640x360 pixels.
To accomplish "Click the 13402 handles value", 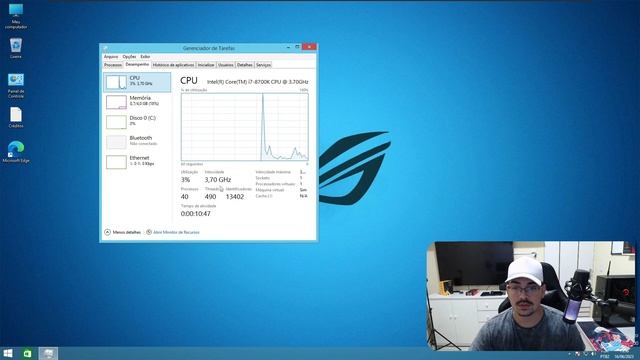I will (x=235, y=197).
